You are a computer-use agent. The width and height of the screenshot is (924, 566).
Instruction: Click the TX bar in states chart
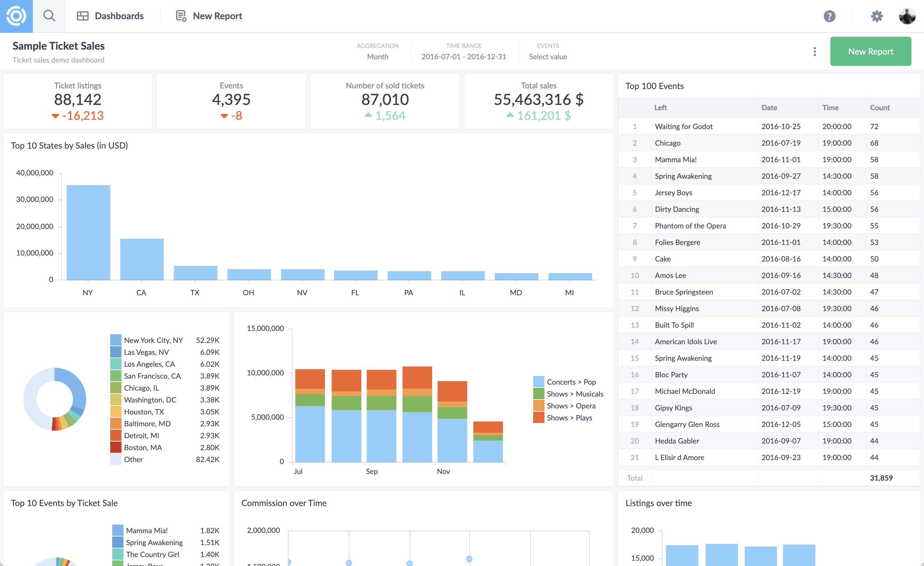click(195, 273)
